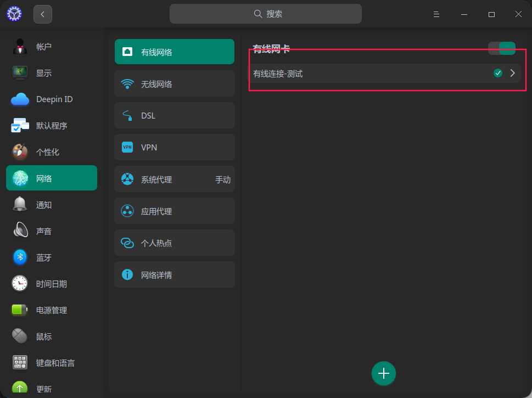Viewport: 532px width, 398px height.
Task: Toggle the 有线网卡 wired adapter switch
Action: (502, 48)
